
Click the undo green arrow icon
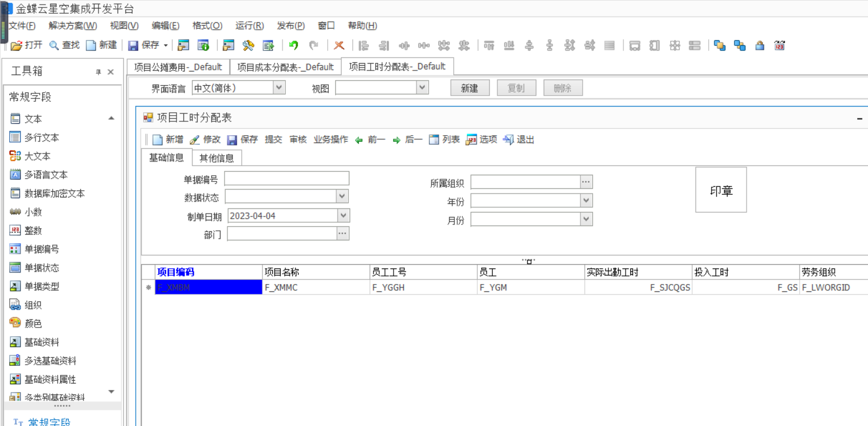tap(293, 45)
